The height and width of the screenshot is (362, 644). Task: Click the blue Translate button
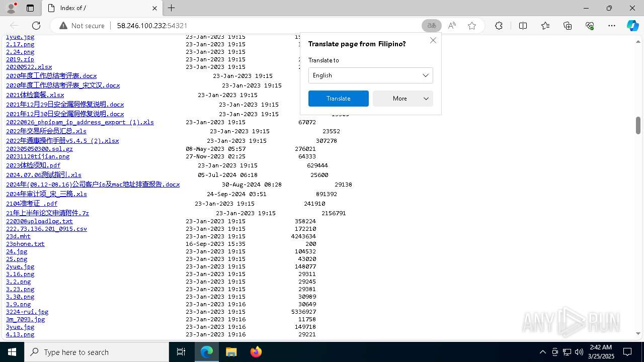(x=339, y=99)
